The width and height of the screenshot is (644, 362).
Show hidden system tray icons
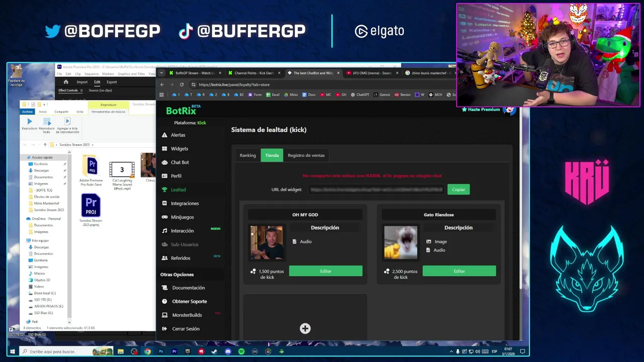click(x=451, y=351)
